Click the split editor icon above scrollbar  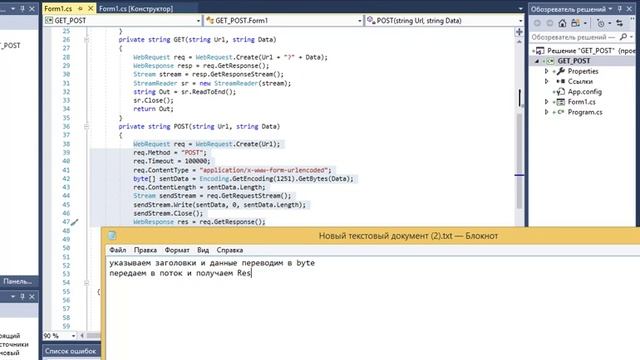pyautogui.click(x=519, y=32)
